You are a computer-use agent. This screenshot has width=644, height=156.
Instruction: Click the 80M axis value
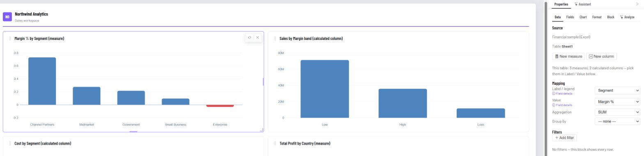pyautogui.click(x=281, y=53)
